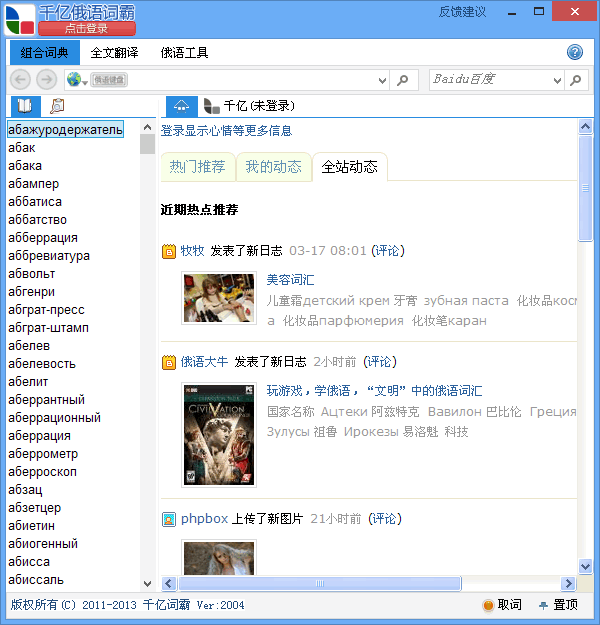This screenshot has width=600, height=625.
Task: Open the globe language selector icon
Action: pyautogui.click(x=77, y=80)
